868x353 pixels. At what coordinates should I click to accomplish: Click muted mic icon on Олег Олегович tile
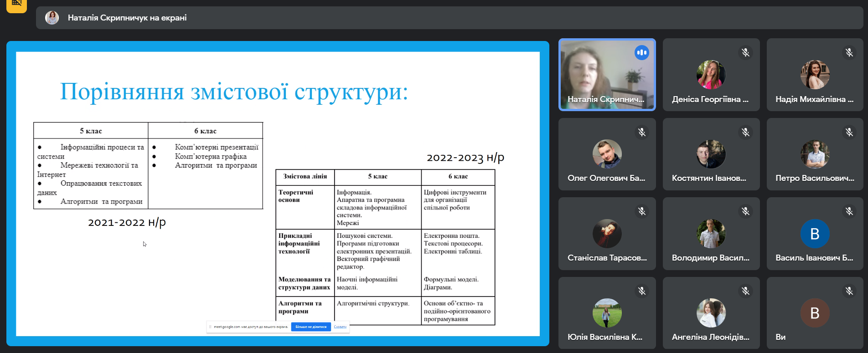point(641,132)
